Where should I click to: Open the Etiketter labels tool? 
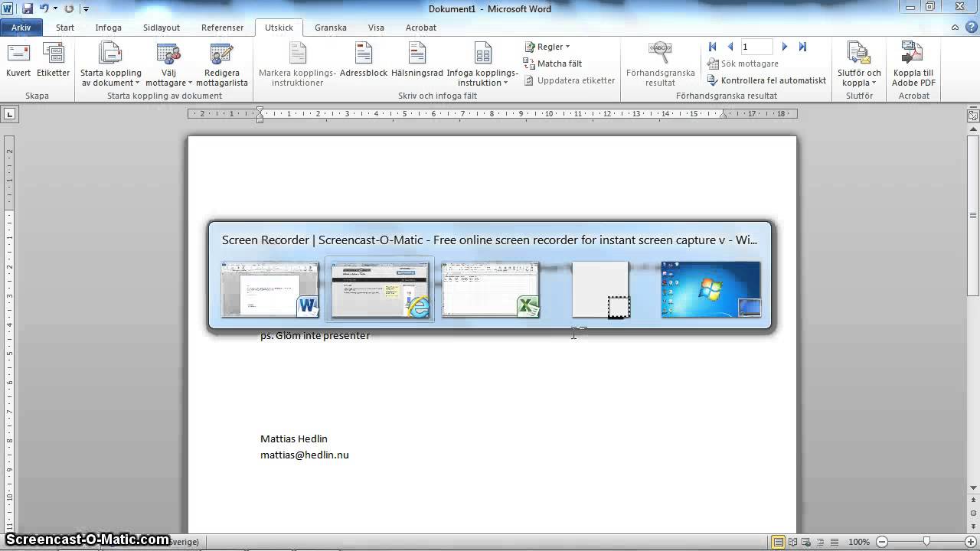[54, 60]
